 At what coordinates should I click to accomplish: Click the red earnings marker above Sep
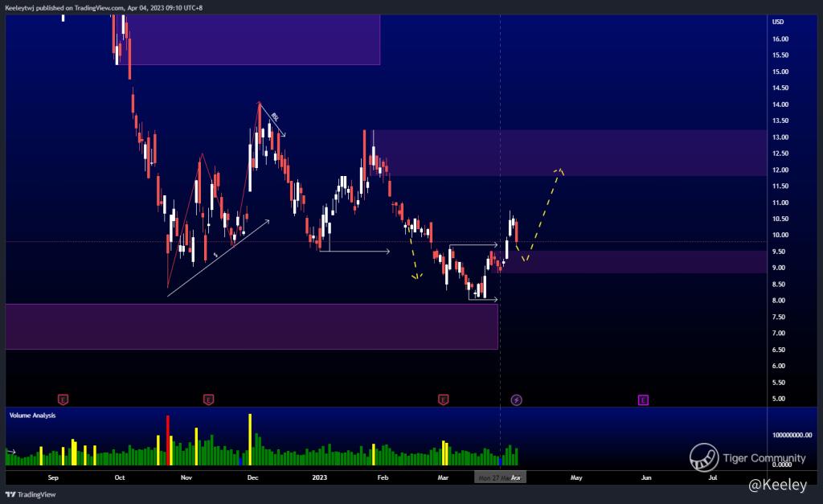(x=63, y=400)
